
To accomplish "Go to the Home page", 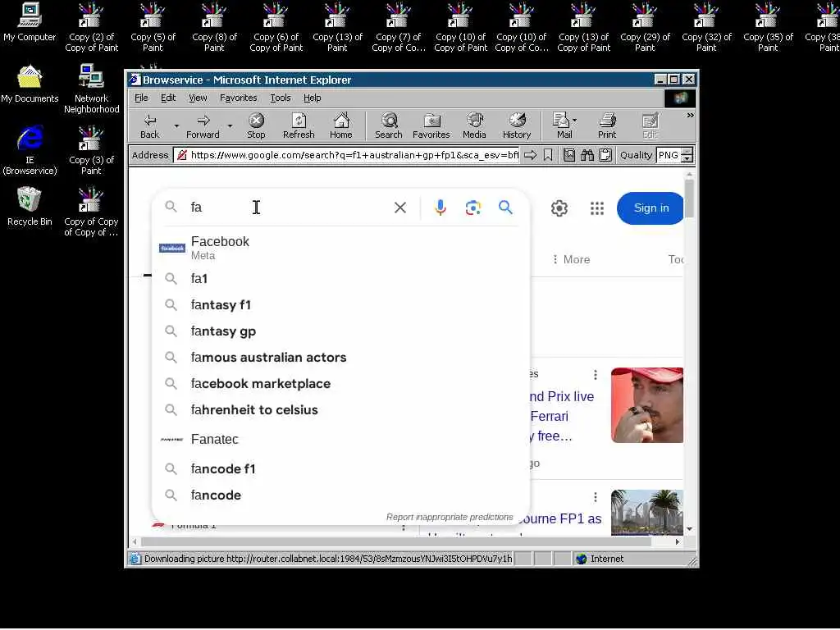I will 340,126.
